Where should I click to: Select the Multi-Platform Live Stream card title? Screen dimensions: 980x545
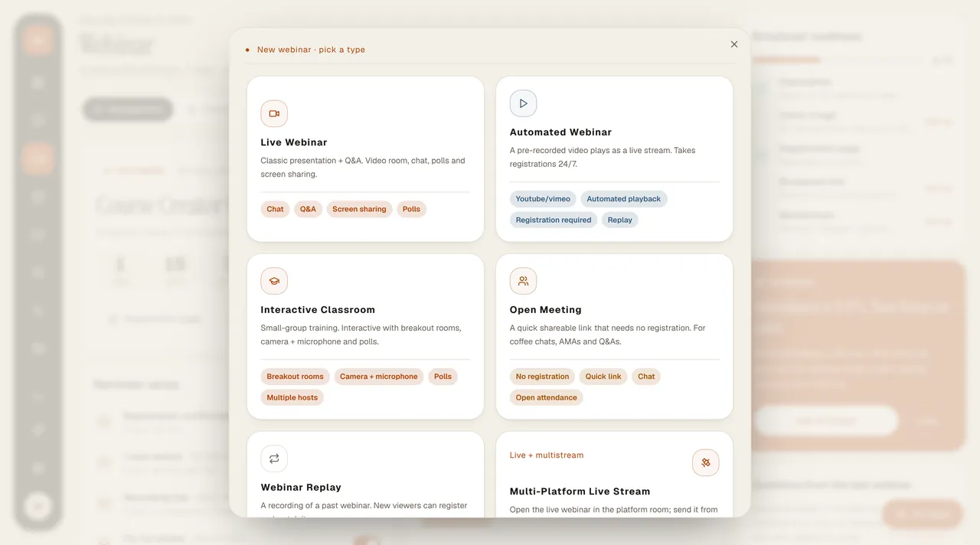tap(580, 491)
